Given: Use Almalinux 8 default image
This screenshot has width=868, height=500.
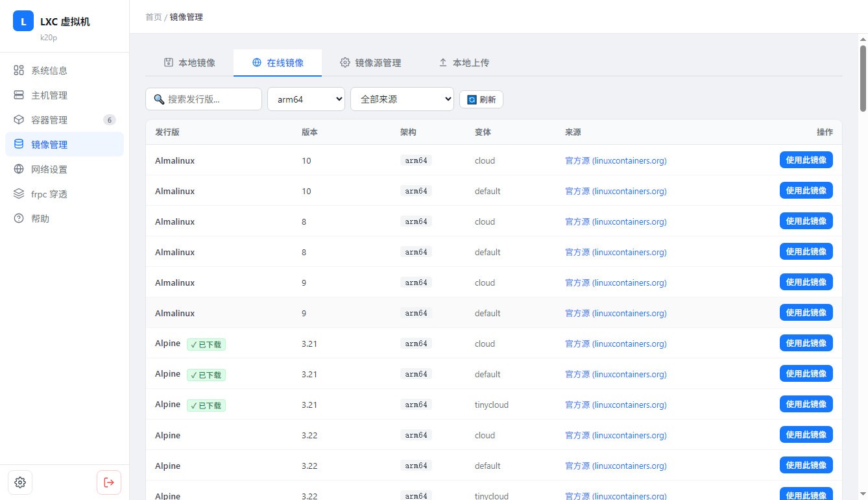Looking at the screenshot, I should 806,251.
